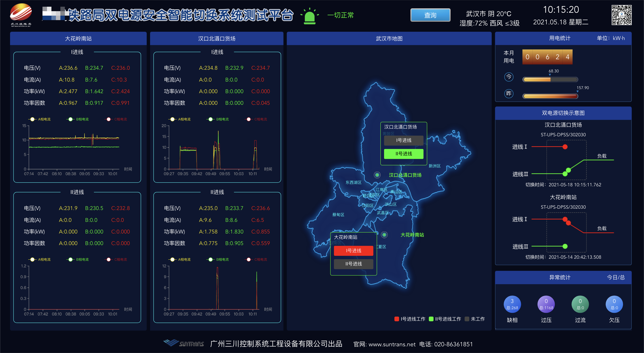Click the clock display 10:15:20
This screenshot has height=353, width=644.
coord(561,9)
